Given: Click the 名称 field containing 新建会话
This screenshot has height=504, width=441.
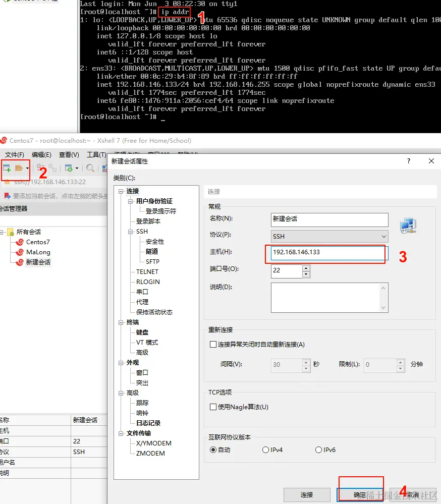Looking at the screenshot, I should [329, 219].
